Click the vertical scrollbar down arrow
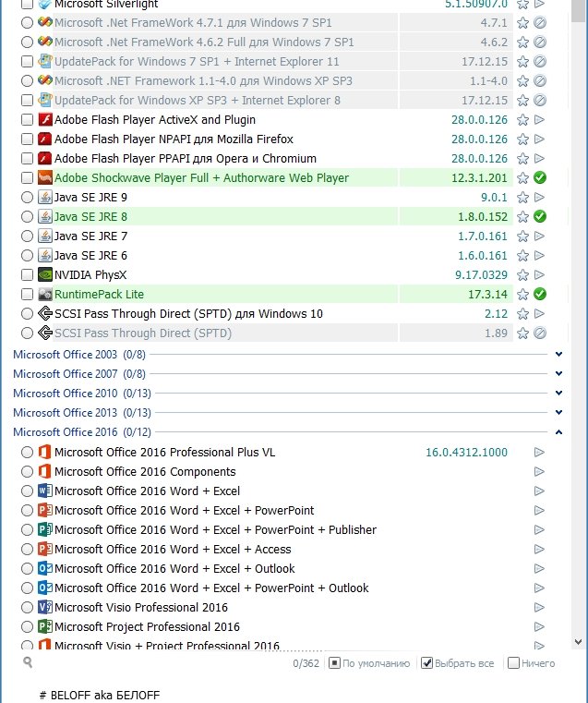Viewport: 588px width, 703px height. [x=578, y=642]
